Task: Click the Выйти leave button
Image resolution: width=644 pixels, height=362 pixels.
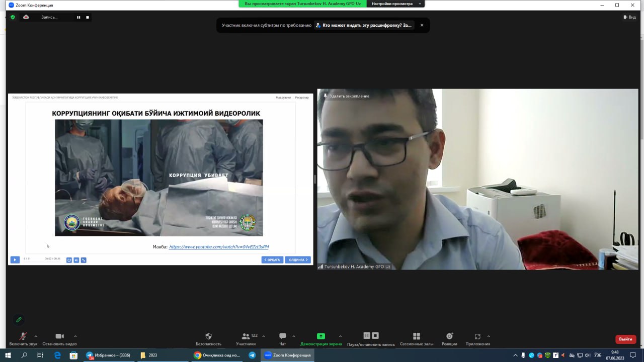Action: click(x=625, y=339)
